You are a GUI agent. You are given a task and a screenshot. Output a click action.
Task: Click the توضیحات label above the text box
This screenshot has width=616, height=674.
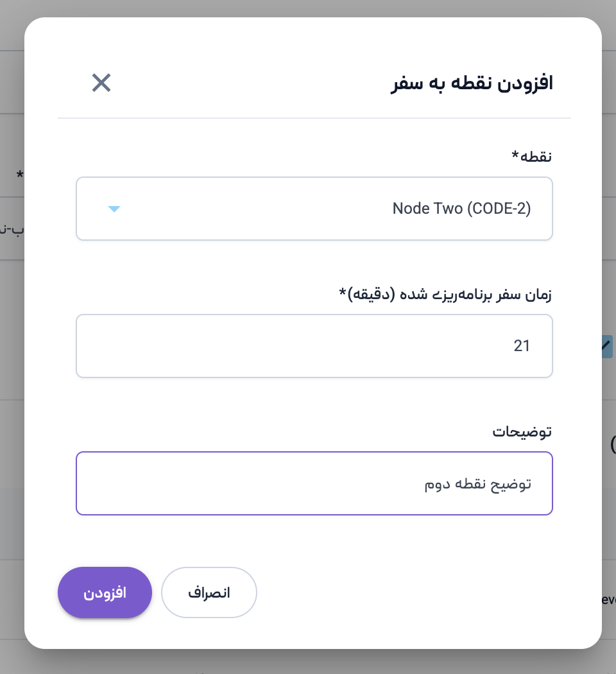(522, 432)
